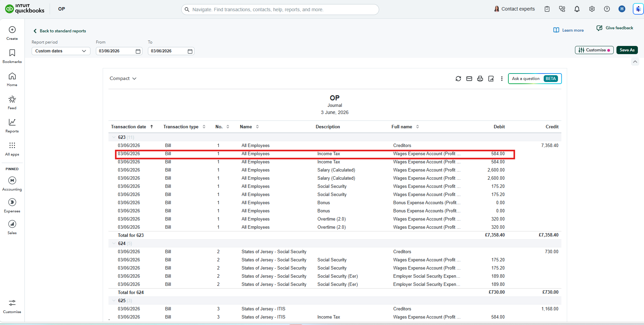Collapse transaction group 625

pyautogui.click(x=114, y=300)
